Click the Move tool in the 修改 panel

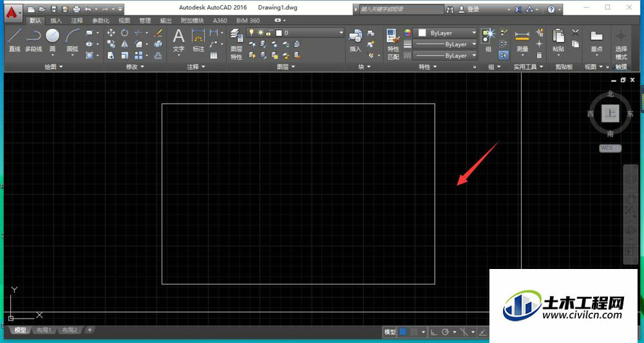[111, 33]
